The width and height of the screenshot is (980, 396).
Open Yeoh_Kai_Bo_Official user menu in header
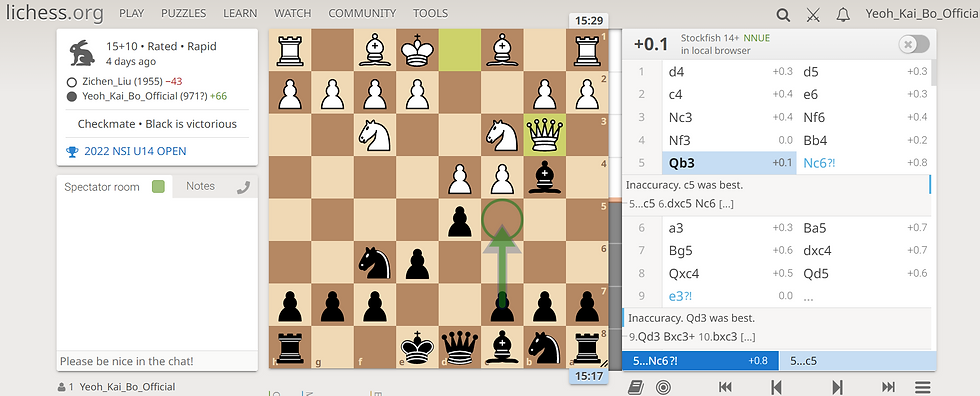(922, 13)
